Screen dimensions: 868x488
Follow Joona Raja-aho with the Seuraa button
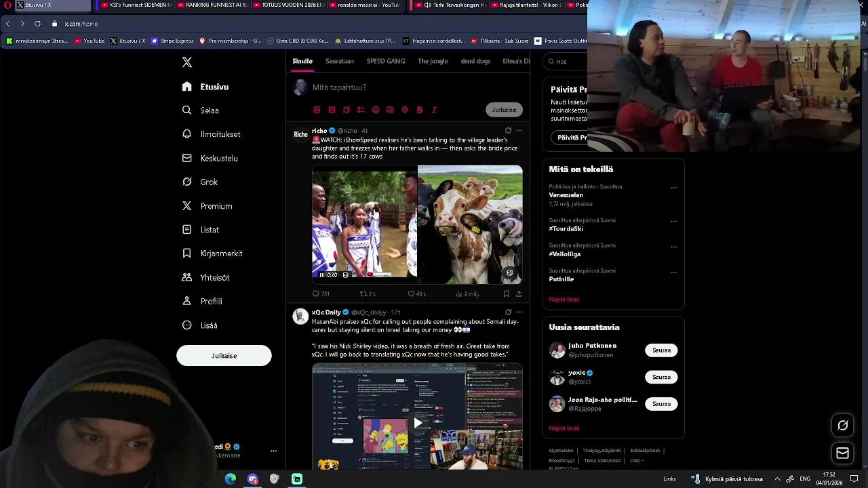pyautogui.click(x=661, y=404)
